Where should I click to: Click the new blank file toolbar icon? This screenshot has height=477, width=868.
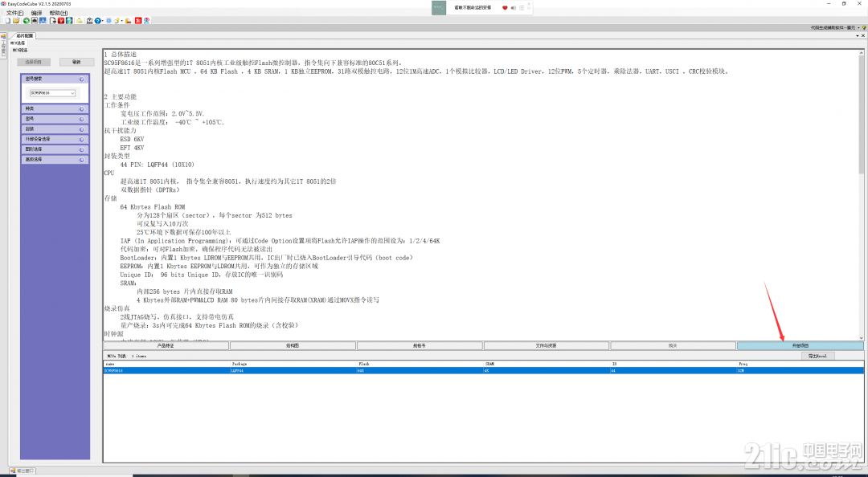click(x=8, y=21)
